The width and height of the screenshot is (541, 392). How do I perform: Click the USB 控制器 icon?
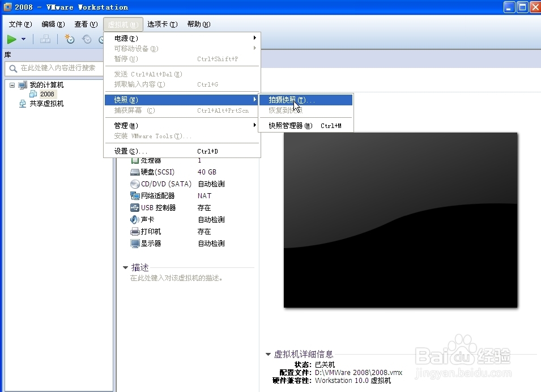(x=135, y=208)
